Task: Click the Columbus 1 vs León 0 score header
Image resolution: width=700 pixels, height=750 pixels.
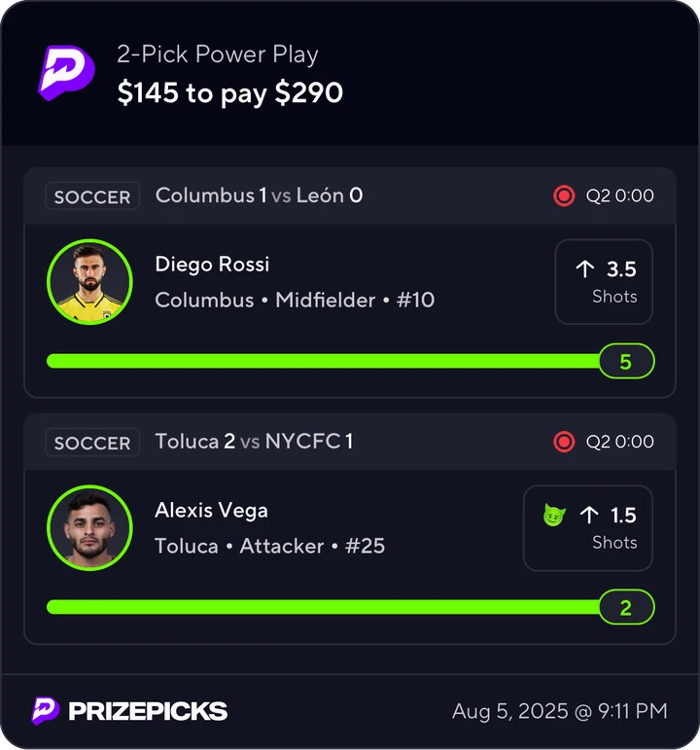Action: (260, 196)
